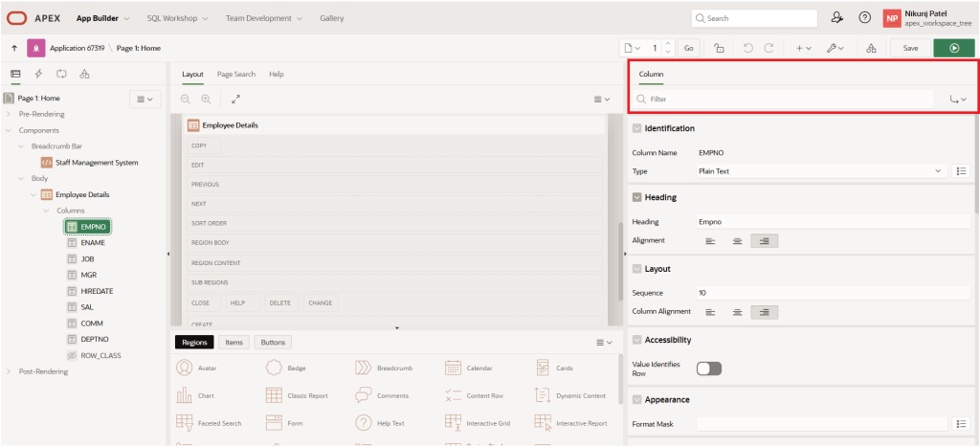
Task: Expand the layout pane to full view
Action: 235,99
